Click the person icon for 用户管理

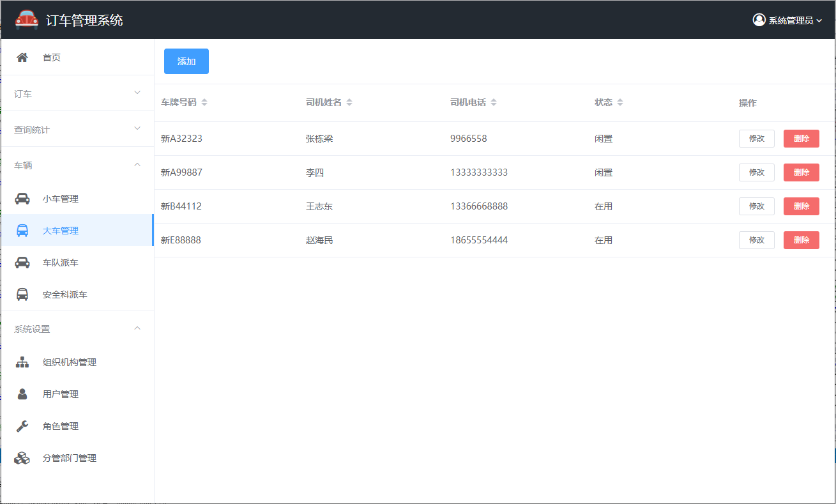coord(22,394)
